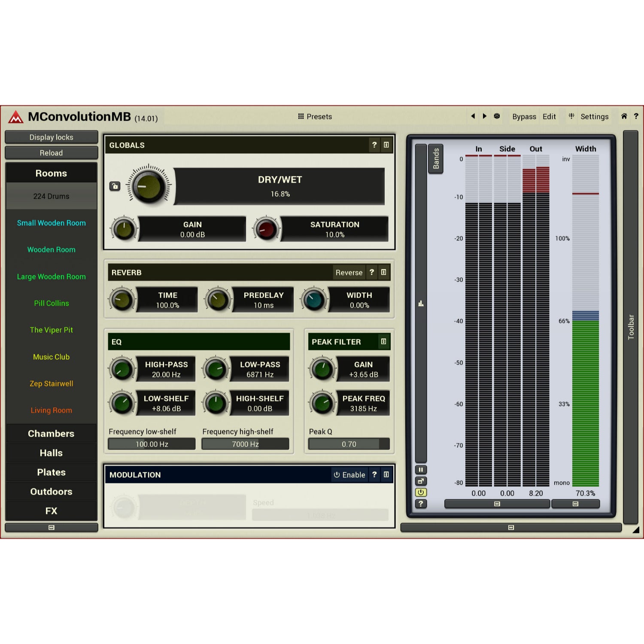The height and width of the screenshot is (644, 644).
Task: Toggle plugin Bypass
Action: 524,116
